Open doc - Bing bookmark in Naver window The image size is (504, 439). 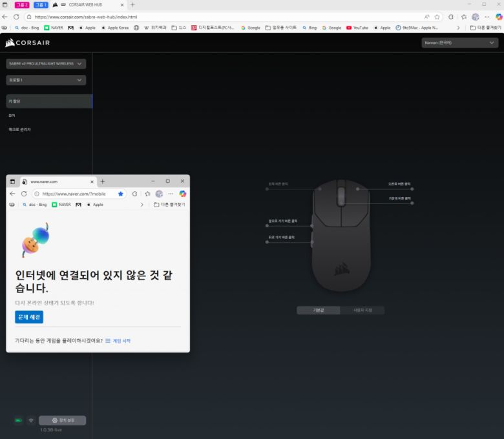(x=35, y=205)
